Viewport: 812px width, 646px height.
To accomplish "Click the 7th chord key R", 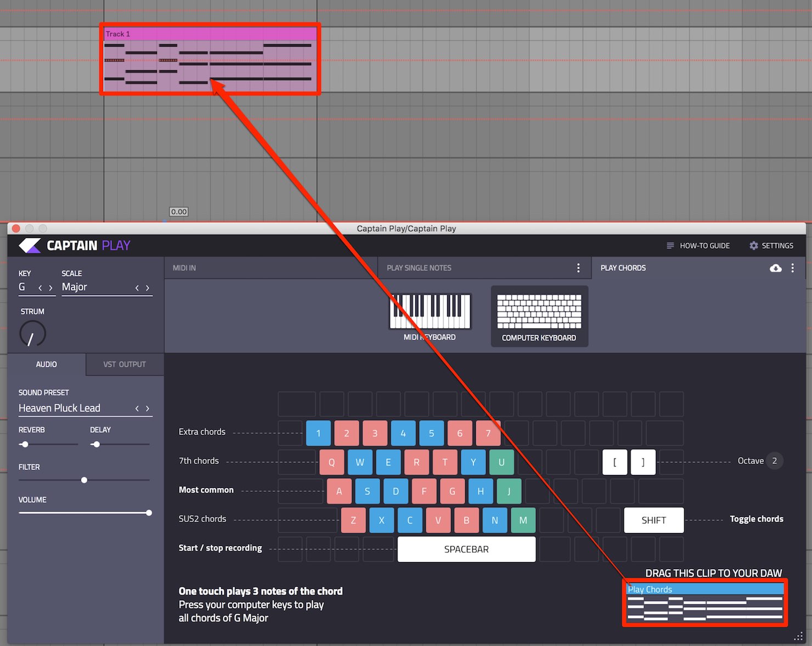I will [416, 462].
